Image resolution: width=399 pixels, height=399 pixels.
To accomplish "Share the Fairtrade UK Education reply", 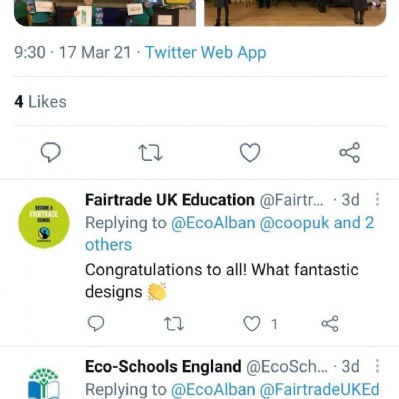I will (330, 324).
